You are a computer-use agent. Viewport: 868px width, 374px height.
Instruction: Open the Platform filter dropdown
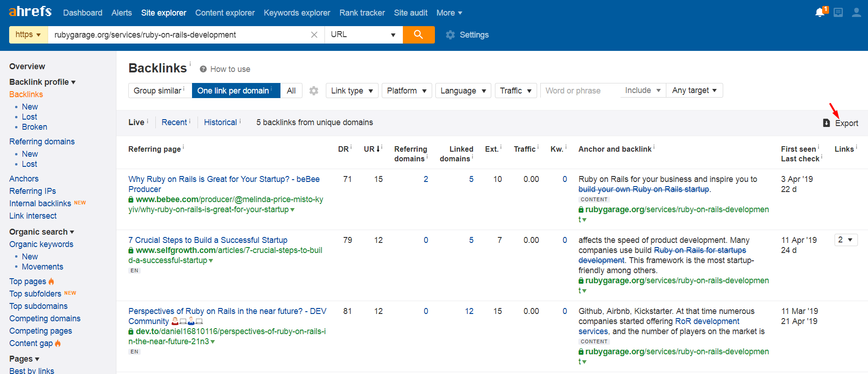point(407,91)
